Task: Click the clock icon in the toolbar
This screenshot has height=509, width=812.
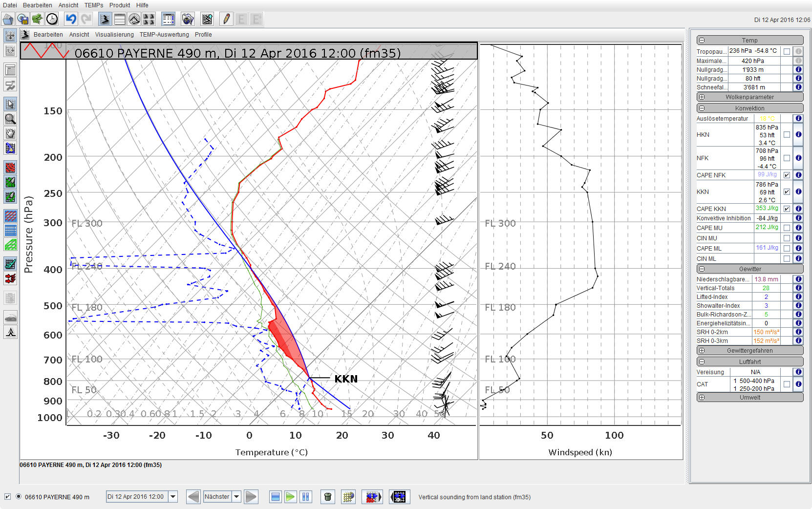Action: click(x=52, y=19)
